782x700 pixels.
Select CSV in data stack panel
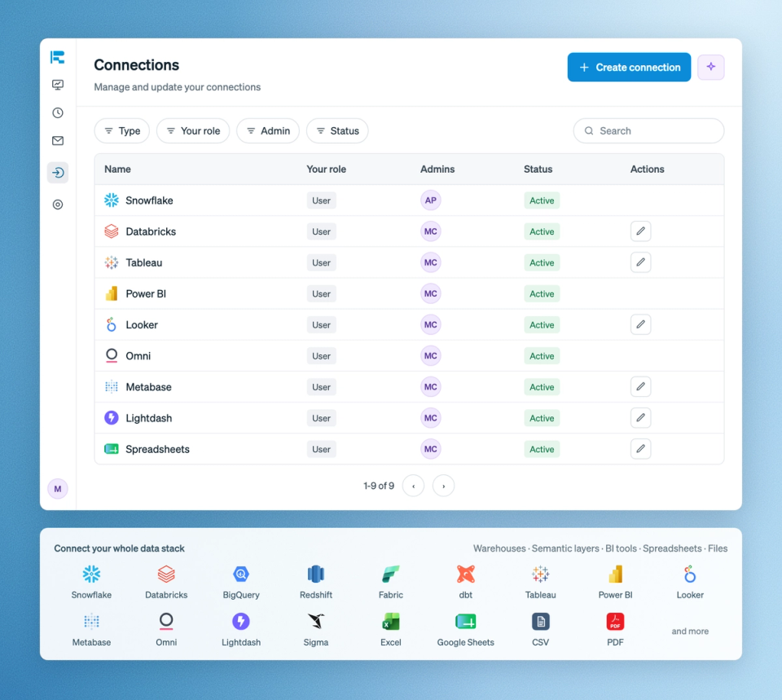[540, 630]
